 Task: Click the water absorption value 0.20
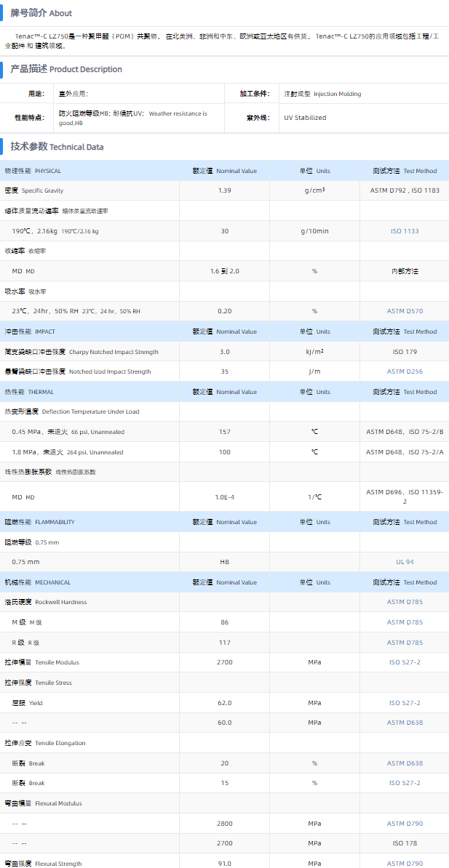224,311
